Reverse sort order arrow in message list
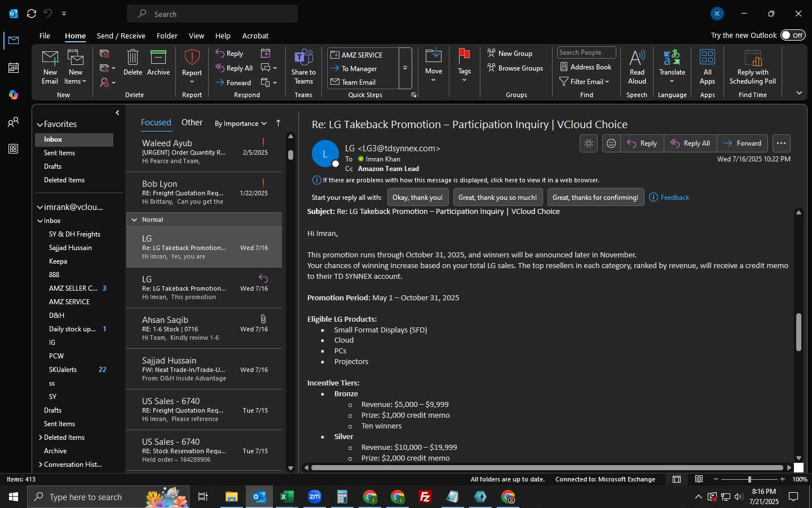812x508 pixels. click(278, 123)
